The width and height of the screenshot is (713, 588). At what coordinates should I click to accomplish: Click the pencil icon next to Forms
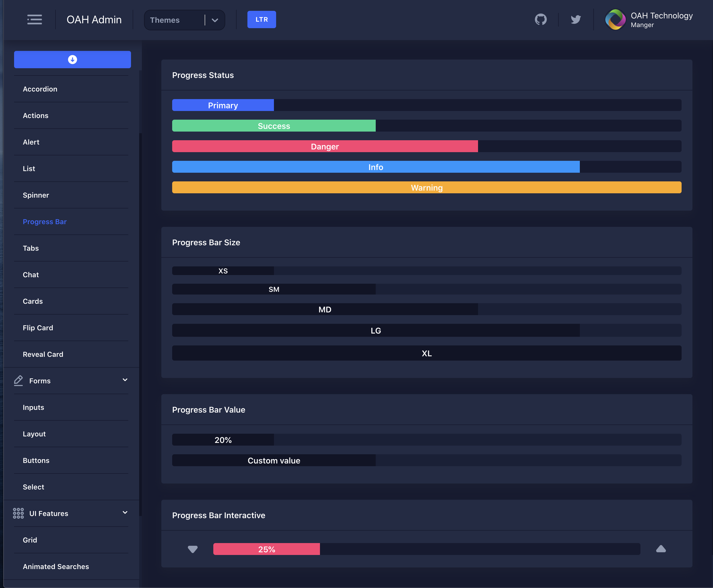pyautogui.click(x=19, y=380)
